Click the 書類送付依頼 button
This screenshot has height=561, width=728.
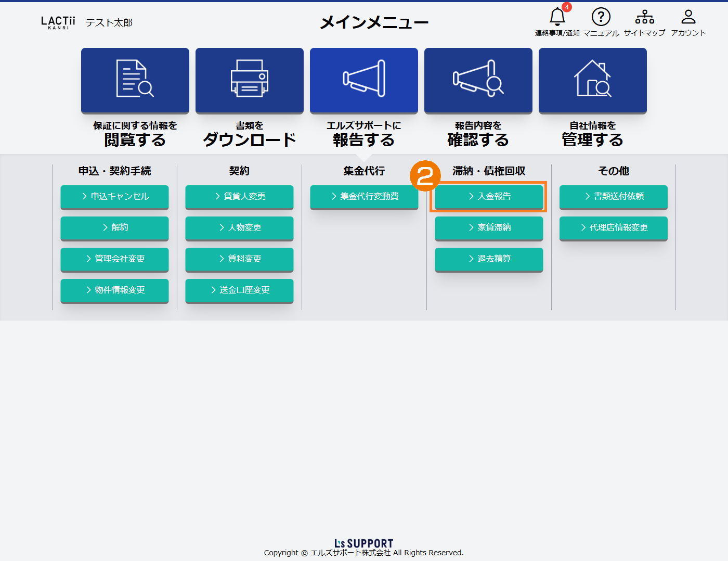tap(614, 197)
